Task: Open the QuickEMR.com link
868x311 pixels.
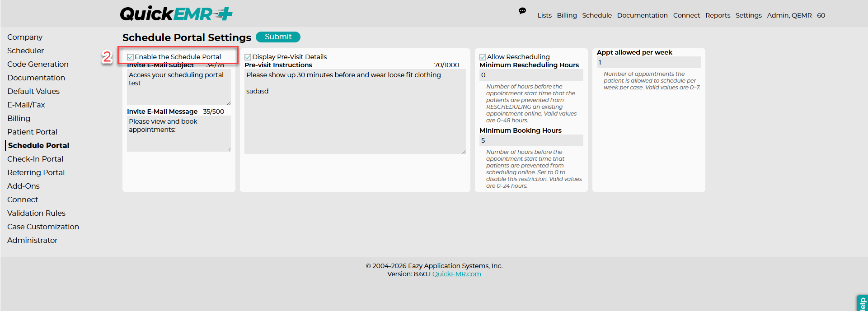Action: [x=456, y=274]
